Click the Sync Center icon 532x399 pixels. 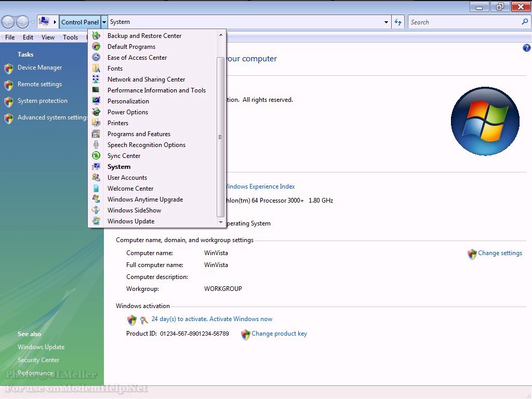coord(96,155)
